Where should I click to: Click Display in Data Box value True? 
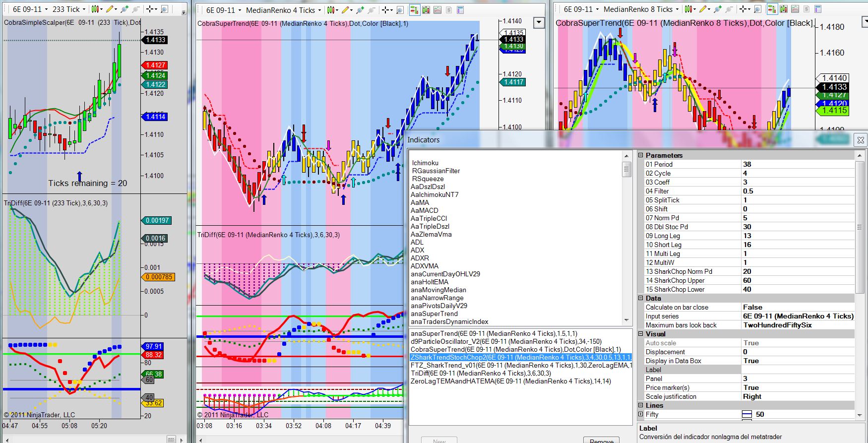click(x=798, y=361)
